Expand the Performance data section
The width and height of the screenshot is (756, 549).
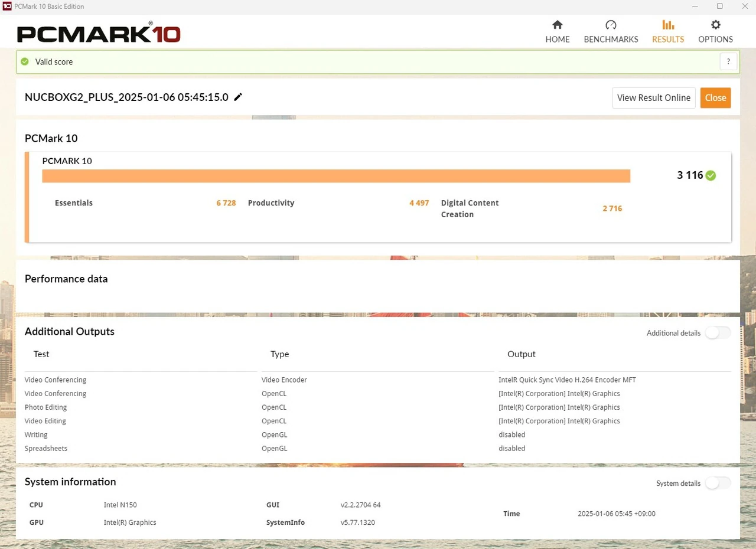tap(66, 279)
